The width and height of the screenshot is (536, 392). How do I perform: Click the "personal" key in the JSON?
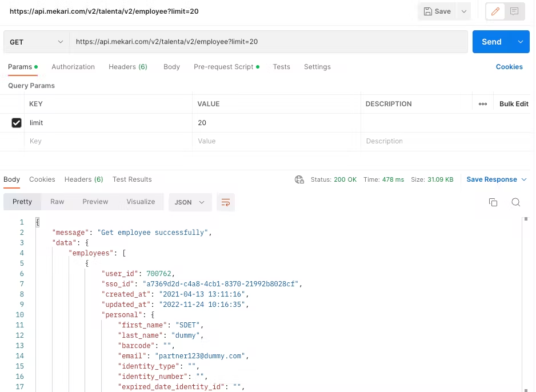pyautogui.click(x=122, y=314)
